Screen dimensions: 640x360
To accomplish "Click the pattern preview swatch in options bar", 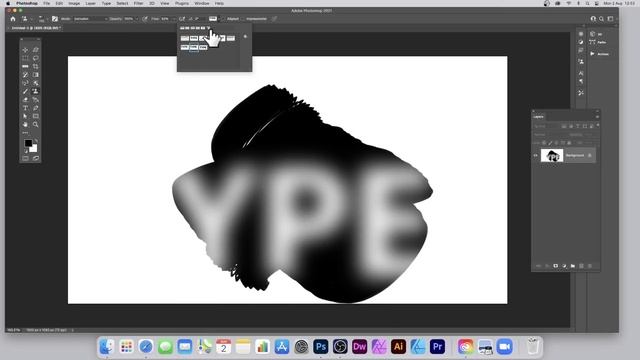I will pyautogui.click(x=213, y=19).
